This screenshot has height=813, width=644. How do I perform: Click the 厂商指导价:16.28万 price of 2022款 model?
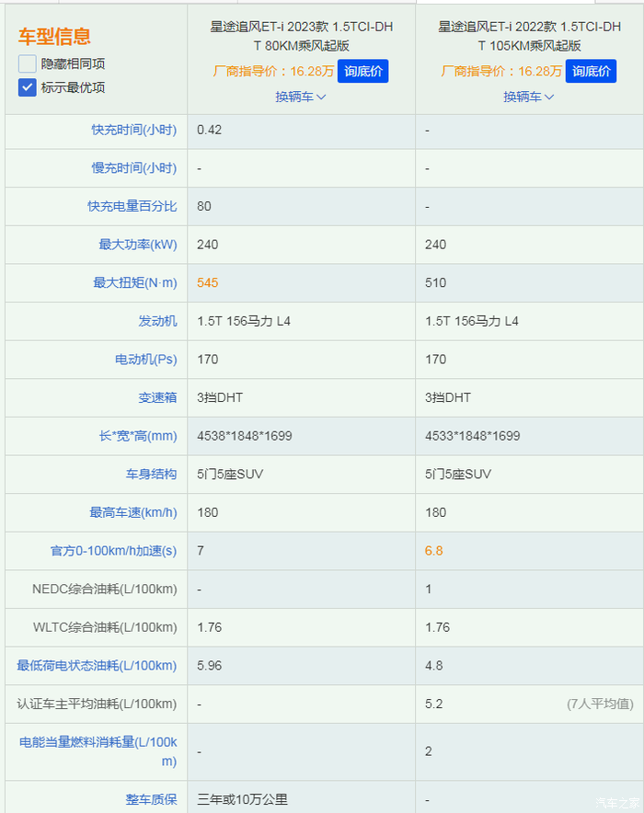[501, 71]
